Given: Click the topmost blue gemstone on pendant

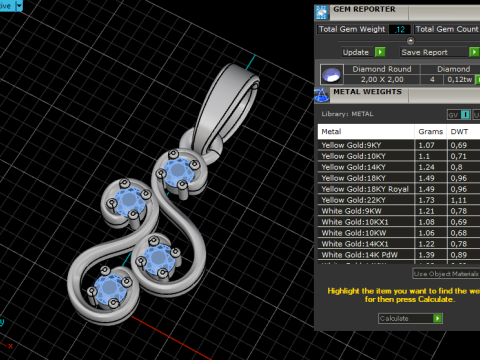Looking at the screenshot, I should (178, 171).
